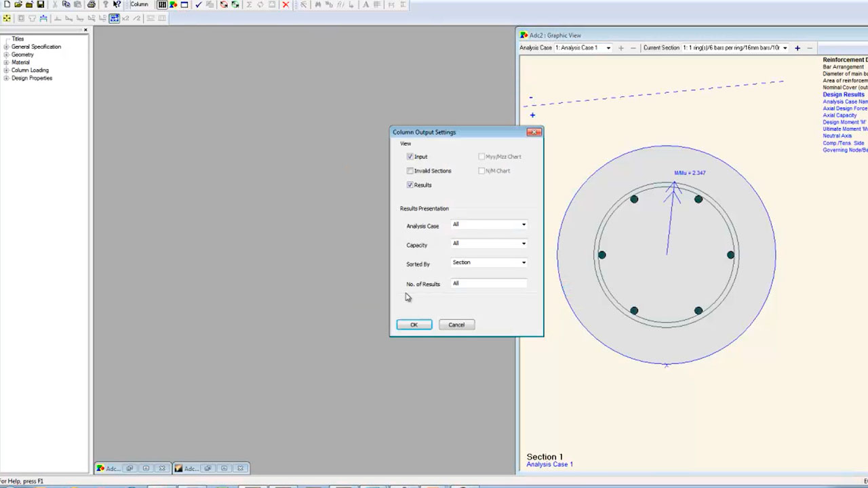Click the No. of Results input field
The width and height of the screenshot is (868, 488).
[488, 283]
